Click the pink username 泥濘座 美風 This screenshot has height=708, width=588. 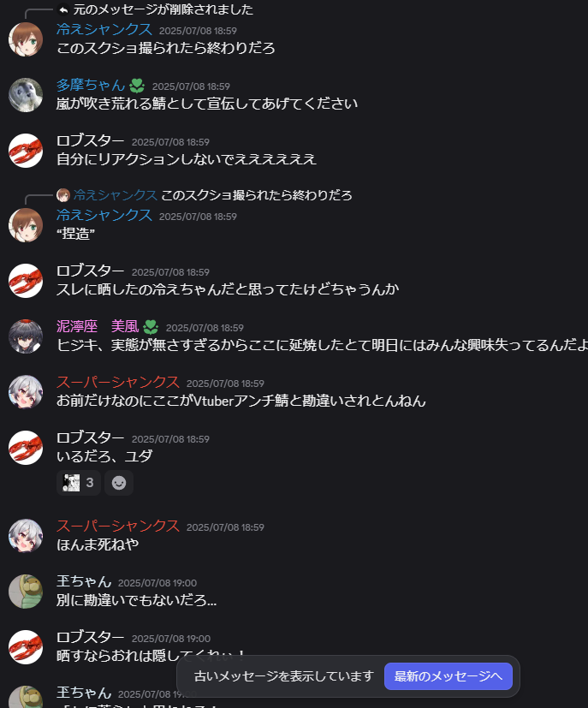click(98, 326)
